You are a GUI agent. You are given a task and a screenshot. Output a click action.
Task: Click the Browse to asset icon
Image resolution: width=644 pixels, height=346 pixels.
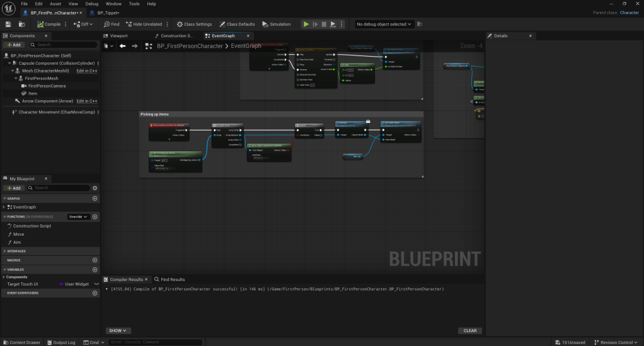tap(22, 24)
